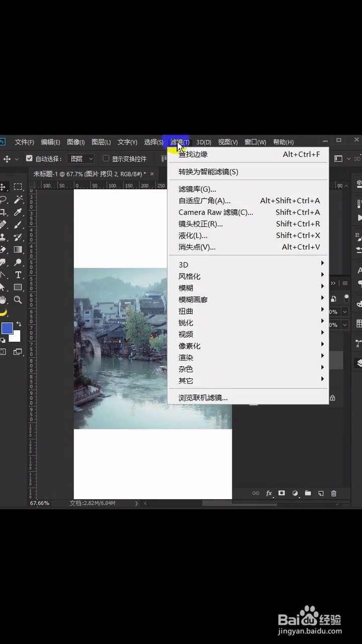Click the 67.66% zoom level field
This screenshot has height=644, width=362.
pos(40,503)
